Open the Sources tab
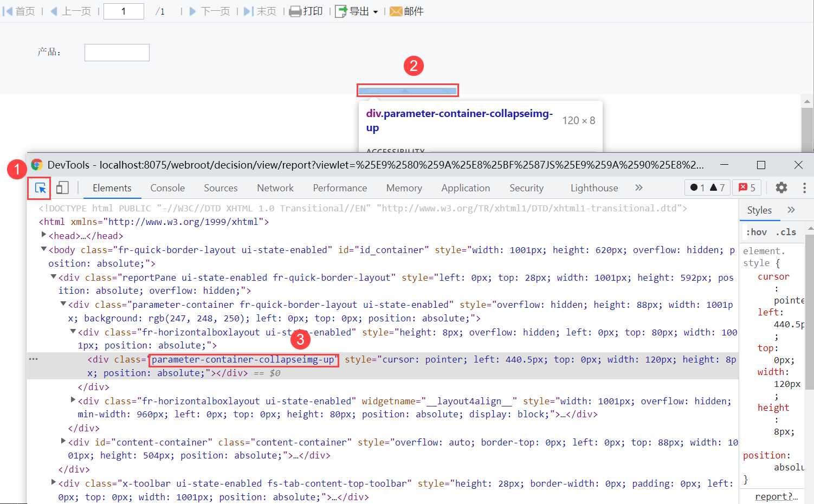Viewport: 814px width, 504px height. click(x=221, y=188)
